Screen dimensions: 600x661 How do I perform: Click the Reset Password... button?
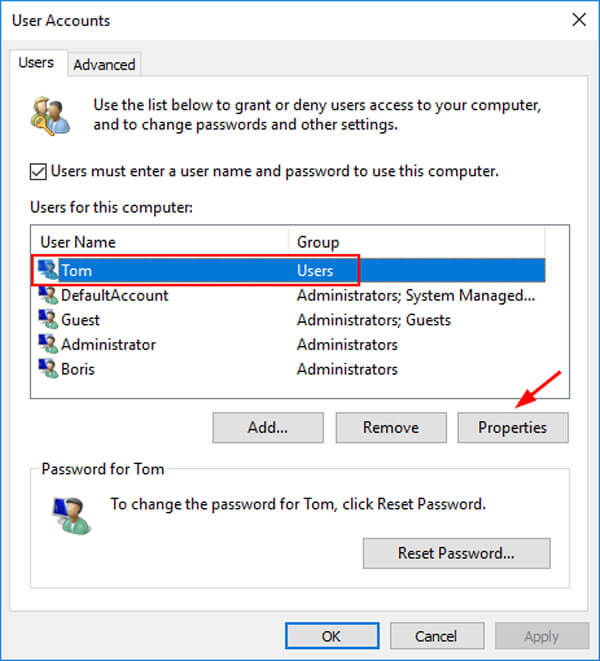tap(457, 553)
